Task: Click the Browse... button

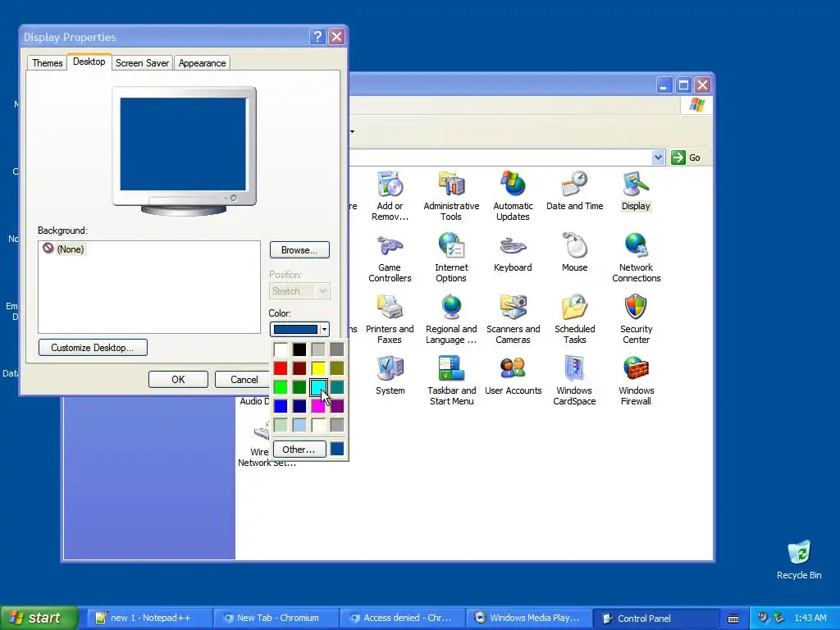Action: (299, 250)
